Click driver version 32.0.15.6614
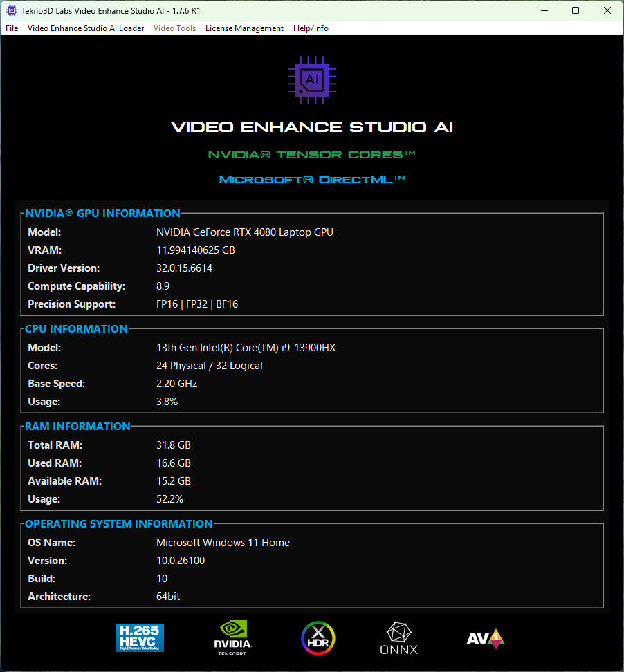 [185, 268]
